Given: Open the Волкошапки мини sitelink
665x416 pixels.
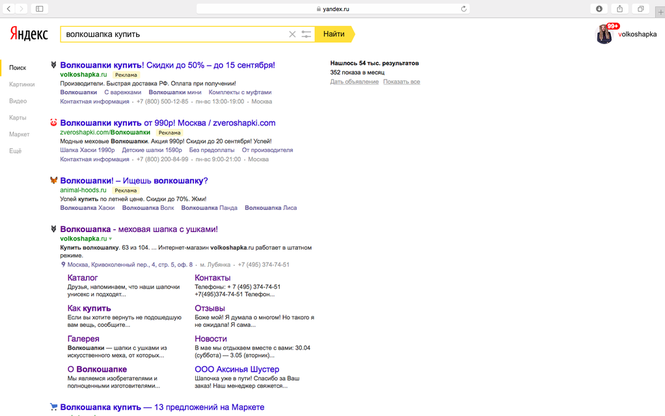Looking at the screenshot, I should 175,92.
